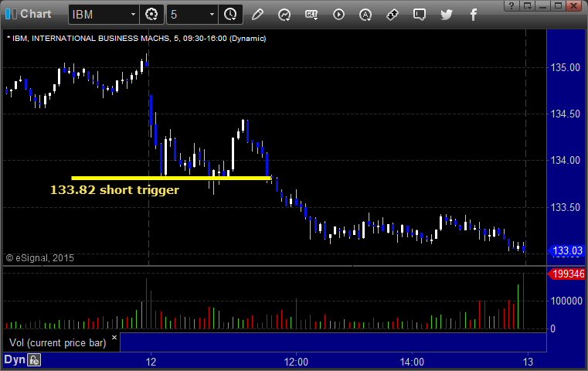
Task: Click the bar replay play button
Action: (x=338, y=15)
